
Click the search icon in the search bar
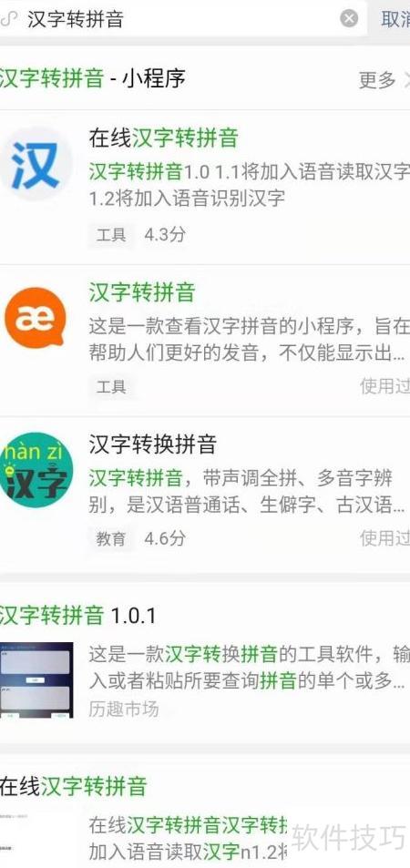(6, 19)
